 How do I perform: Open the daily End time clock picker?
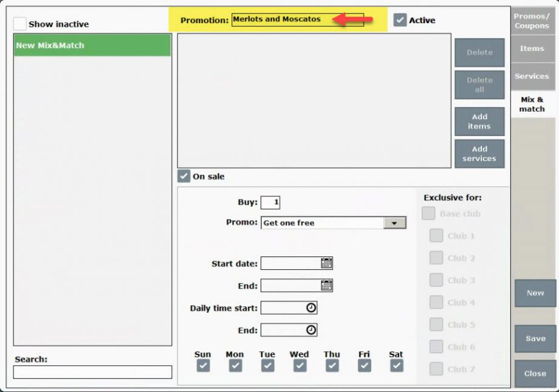311,330
